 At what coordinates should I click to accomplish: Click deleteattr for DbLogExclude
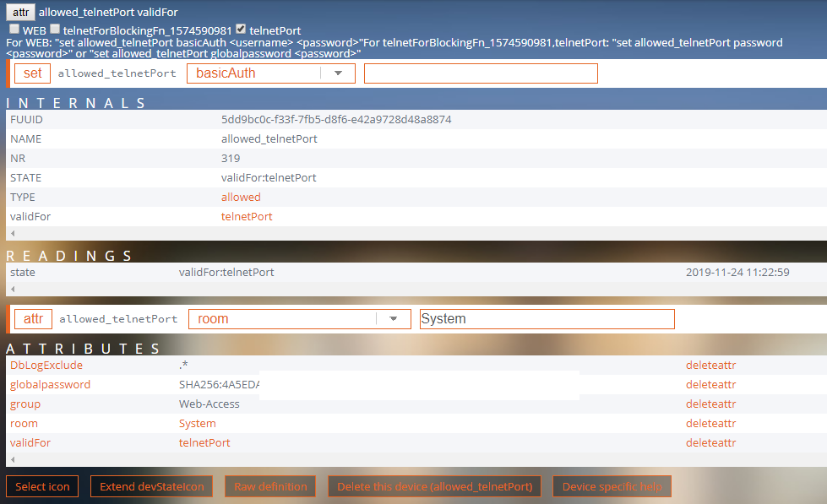click(710, 366)
